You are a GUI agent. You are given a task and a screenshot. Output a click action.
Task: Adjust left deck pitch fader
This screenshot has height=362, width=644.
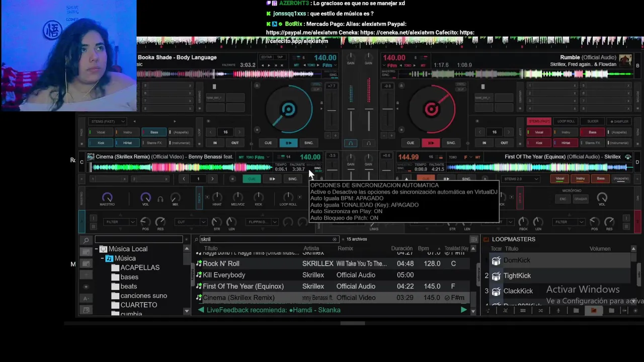coord(332,111)
